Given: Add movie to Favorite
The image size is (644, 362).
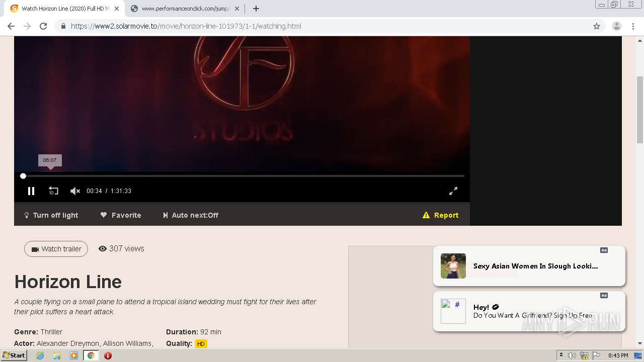Looking at the screenshot, I should tap(121, 215).
